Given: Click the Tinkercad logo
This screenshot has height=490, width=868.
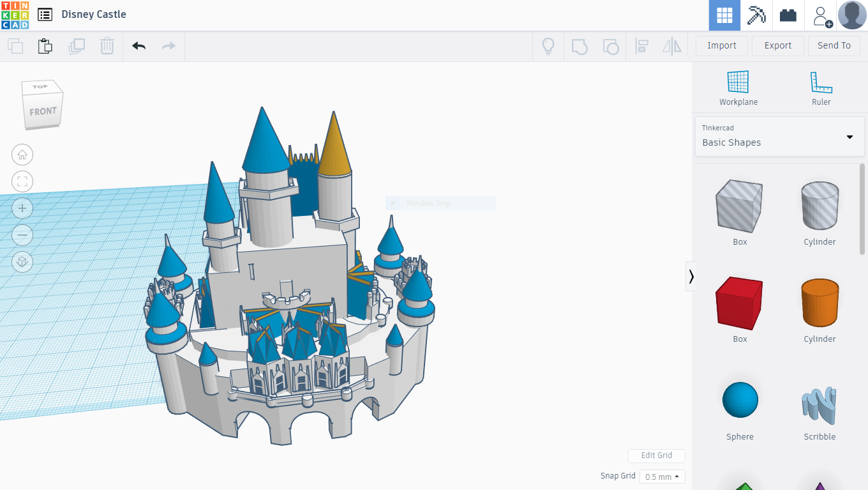Looking at the screenshot, I should tap(15, 15).
